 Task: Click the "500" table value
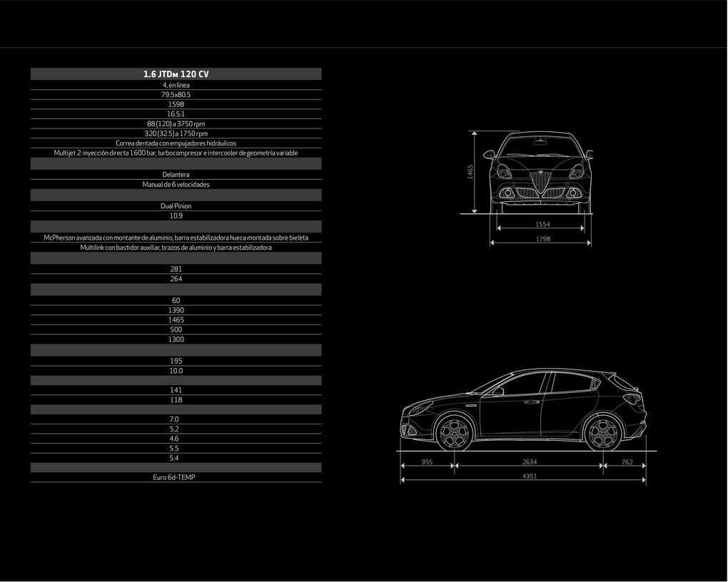click(176, 330)
